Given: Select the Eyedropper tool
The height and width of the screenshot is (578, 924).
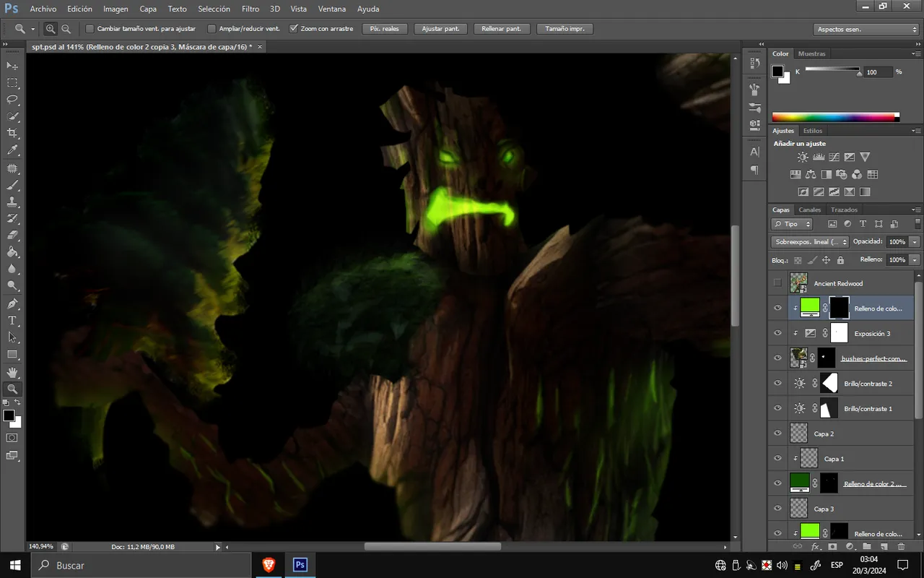Looking at the screenshot, I should [12, 150].
